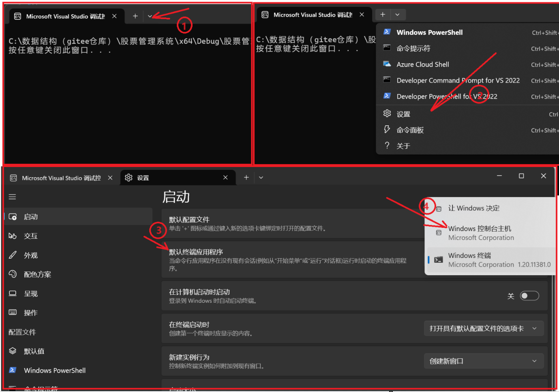Launch Developer Command Prompt for VS 2022
The image size is (559, 392).
pos(467,80)
